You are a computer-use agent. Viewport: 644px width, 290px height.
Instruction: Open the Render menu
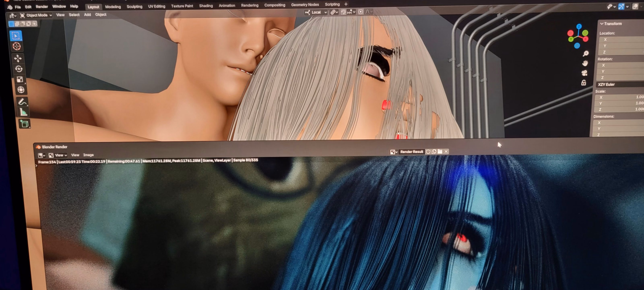[42, 7]
